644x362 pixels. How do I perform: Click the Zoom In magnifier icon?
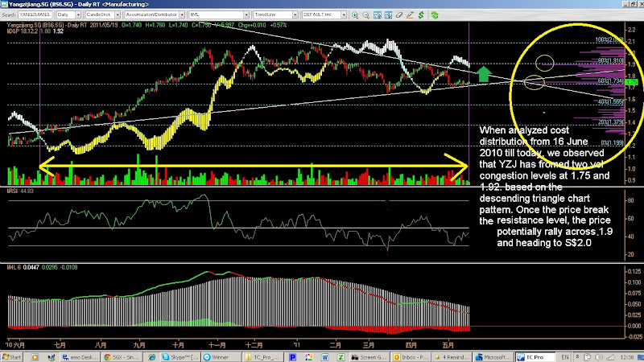[x=355, y=15]
